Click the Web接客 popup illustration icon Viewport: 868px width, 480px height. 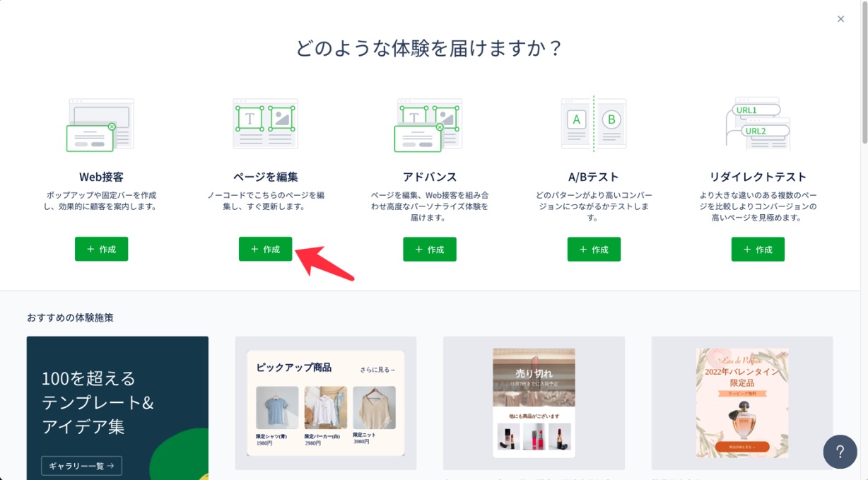click(x=101, y=124)
